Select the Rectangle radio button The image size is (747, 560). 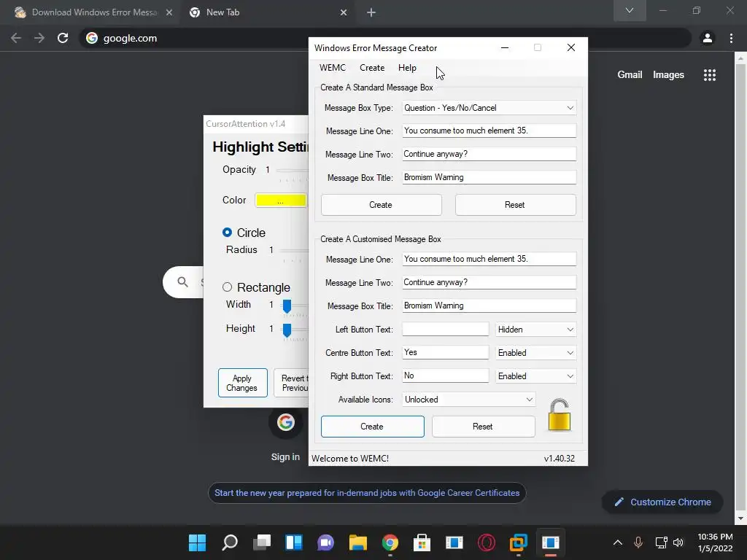coord(228,287)
